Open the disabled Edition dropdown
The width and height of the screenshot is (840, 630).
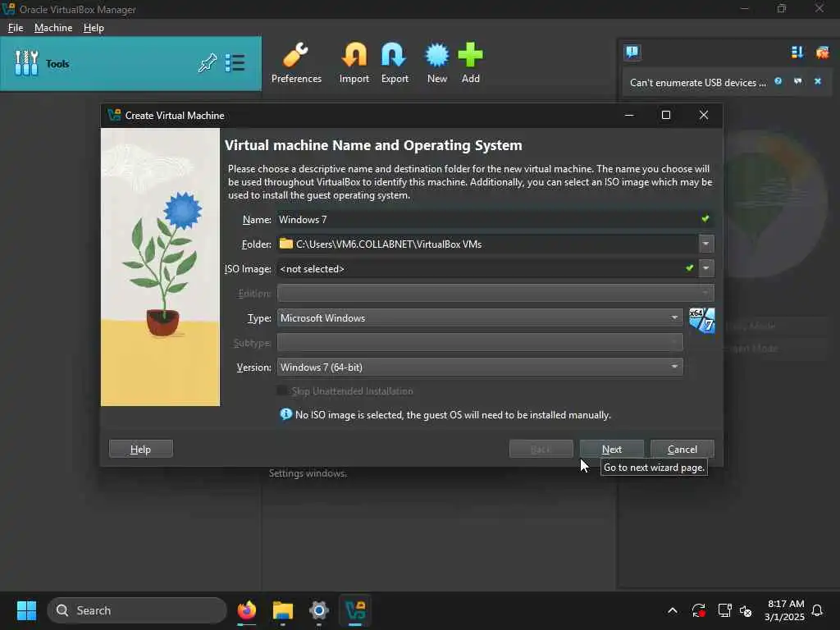495,293
